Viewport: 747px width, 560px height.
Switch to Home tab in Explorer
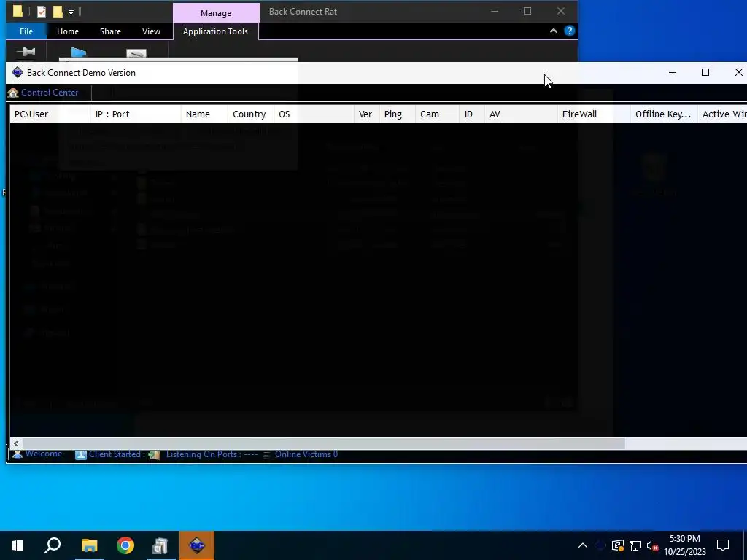(68, 31)
